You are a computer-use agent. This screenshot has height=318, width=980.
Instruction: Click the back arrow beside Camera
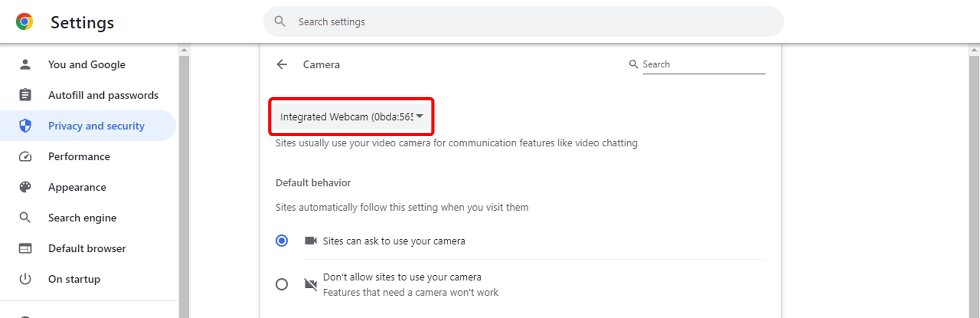[x=282, y=64]
